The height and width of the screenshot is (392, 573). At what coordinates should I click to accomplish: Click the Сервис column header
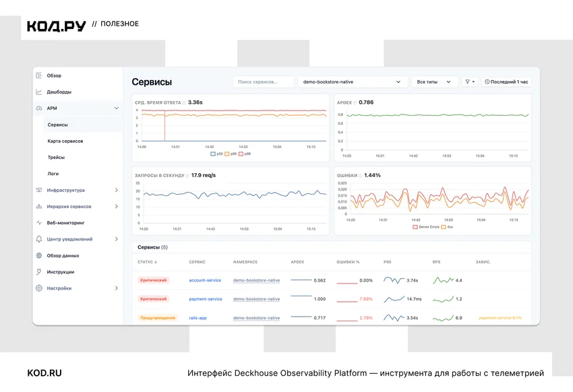198,262
